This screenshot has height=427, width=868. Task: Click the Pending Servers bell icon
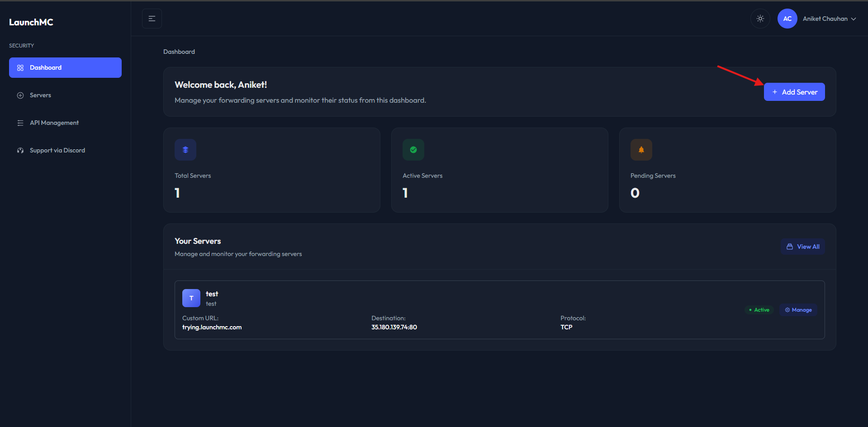pyautogui.click(x=641, y=150)
